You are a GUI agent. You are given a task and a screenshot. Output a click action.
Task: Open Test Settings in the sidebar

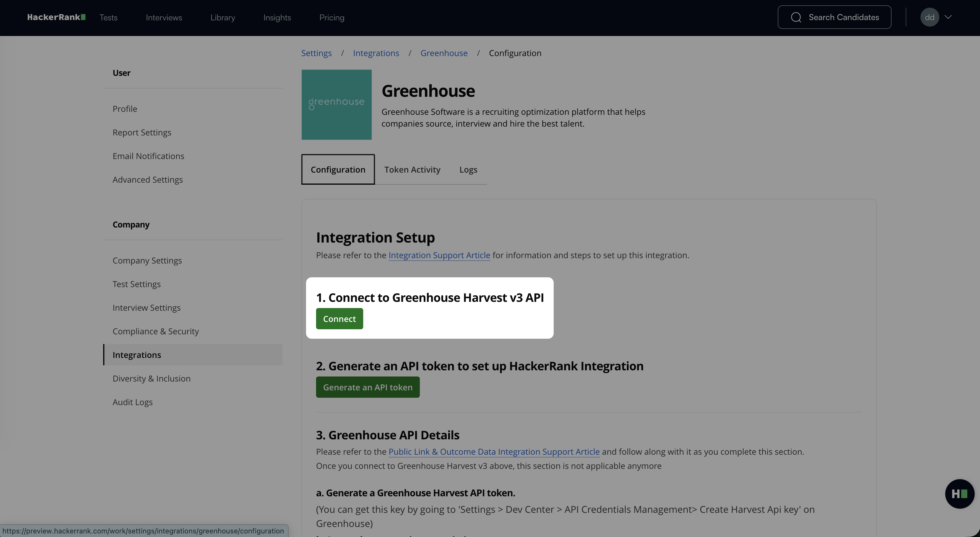click(137, 284)
